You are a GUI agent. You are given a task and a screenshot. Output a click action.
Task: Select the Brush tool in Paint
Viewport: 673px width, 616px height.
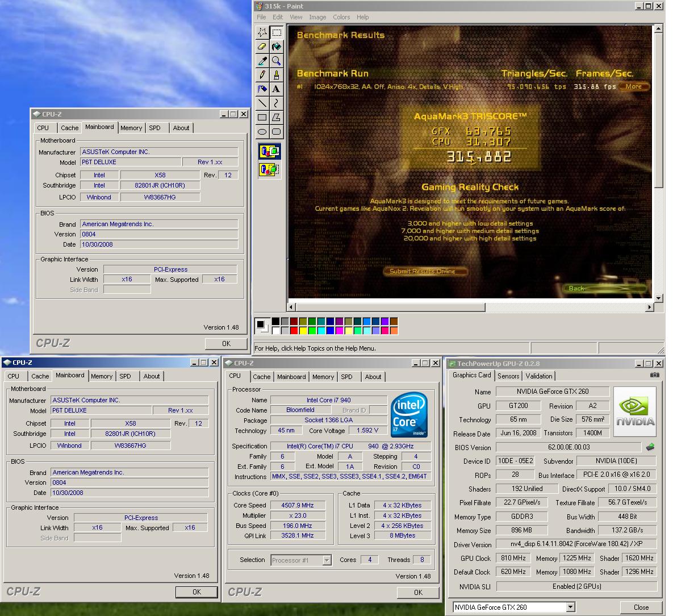(x=277, y=75)
